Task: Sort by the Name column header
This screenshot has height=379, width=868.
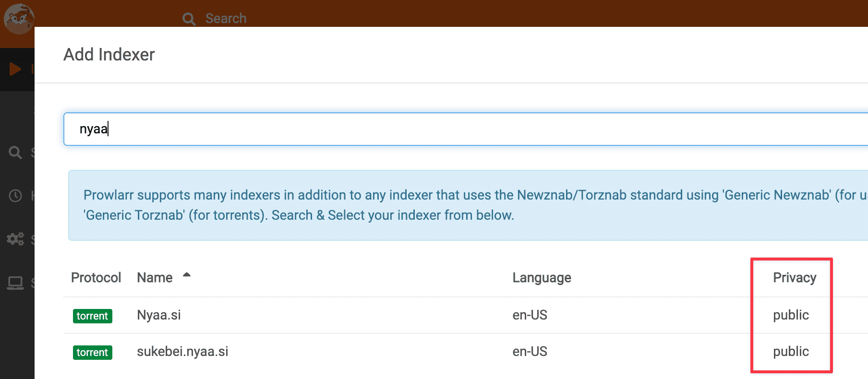Action: (x=155, y=278)
